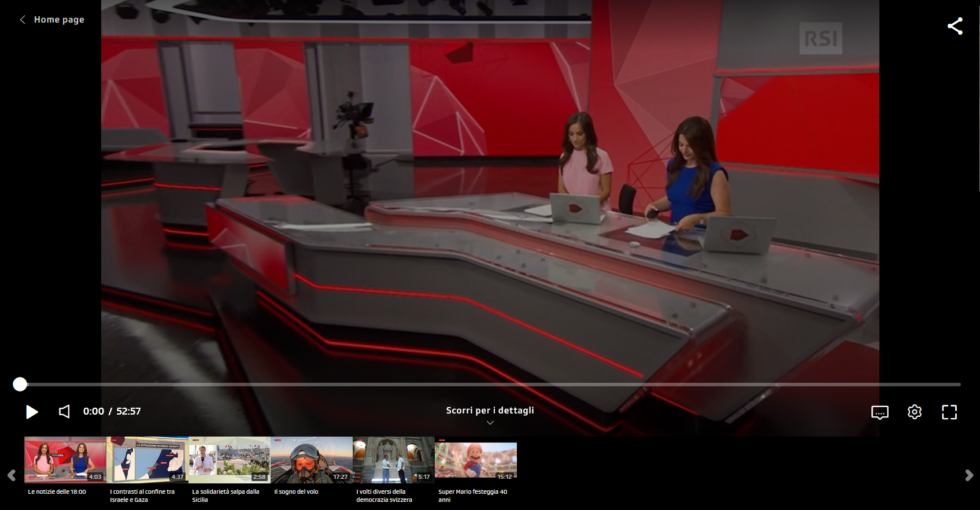Viewport: 980px width, 510px height.
Task: Click the back chevron beside Home page
Action: point(23,20)
